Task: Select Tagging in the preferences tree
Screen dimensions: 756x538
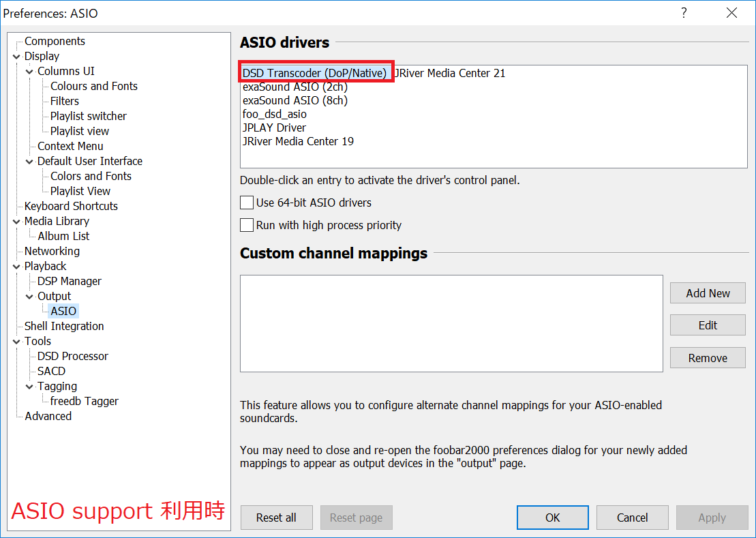Action: coord(57,386)
